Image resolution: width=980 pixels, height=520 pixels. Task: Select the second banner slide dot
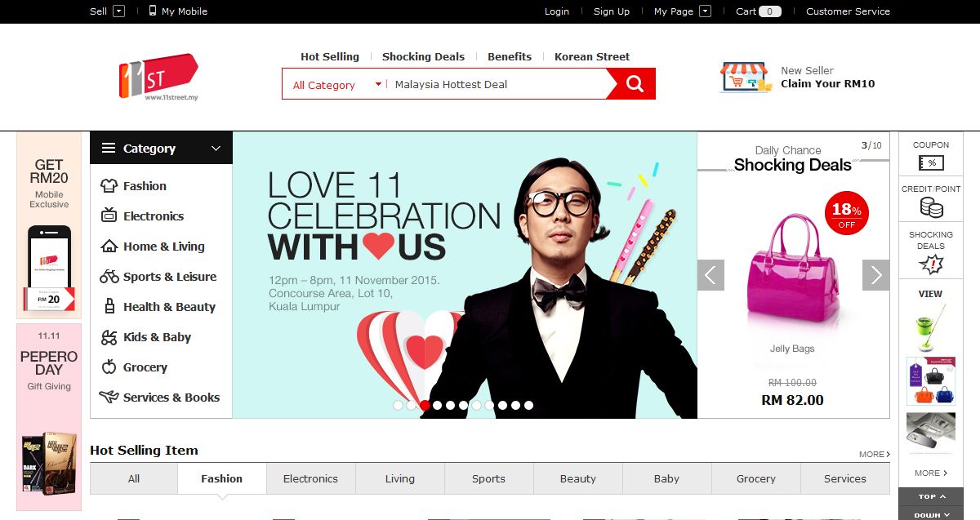[x=411, y=405]
